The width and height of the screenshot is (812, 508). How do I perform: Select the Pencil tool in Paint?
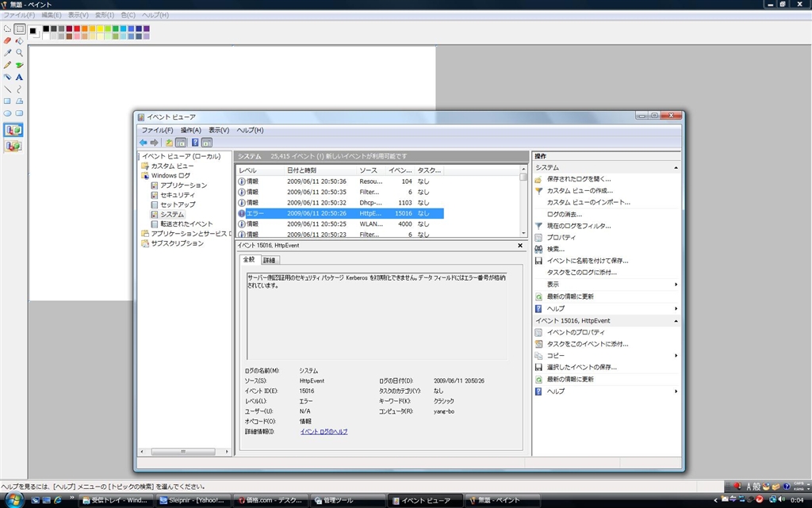tap(7, 65)
